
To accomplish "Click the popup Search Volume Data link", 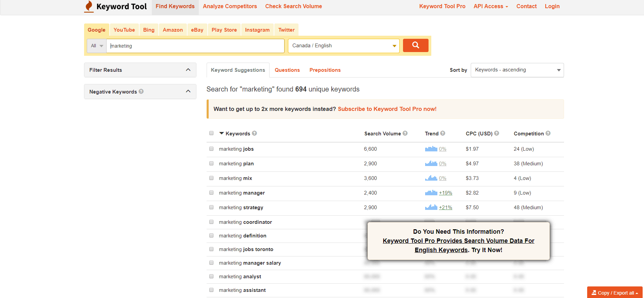I will [458, 245].
